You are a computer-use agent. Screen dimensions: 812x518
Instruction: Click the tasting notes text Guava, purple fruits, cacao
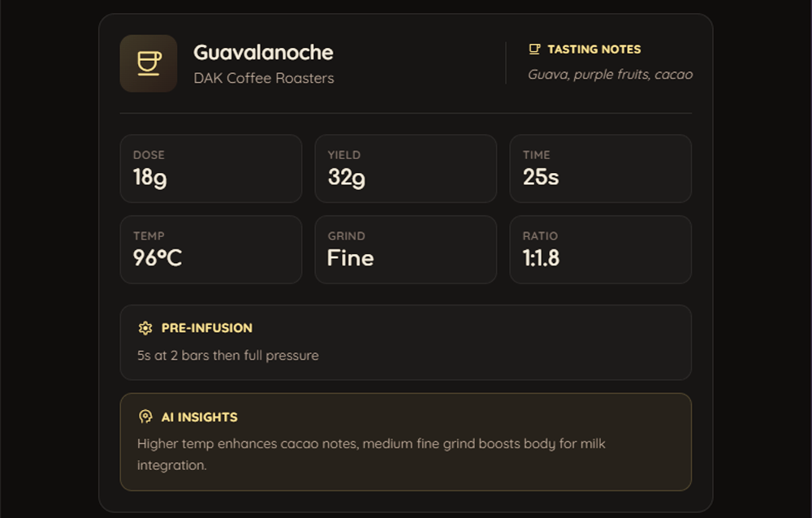(x=611, y=74)
